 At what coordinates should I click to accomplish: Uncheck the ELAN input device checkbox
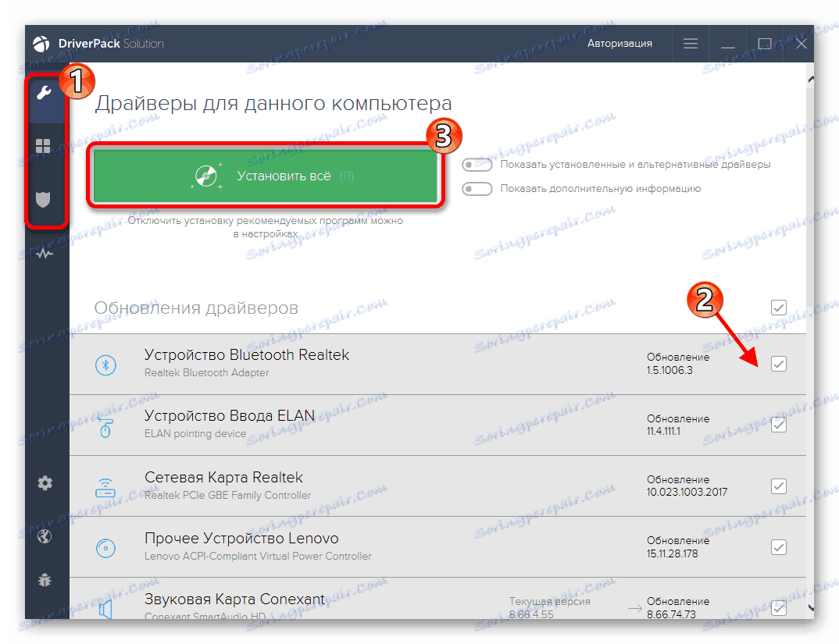[779, 425]
